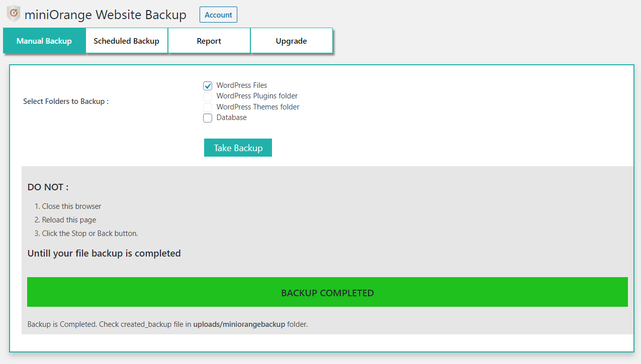Click the DO NOT heading

click(x=48, y=187)
